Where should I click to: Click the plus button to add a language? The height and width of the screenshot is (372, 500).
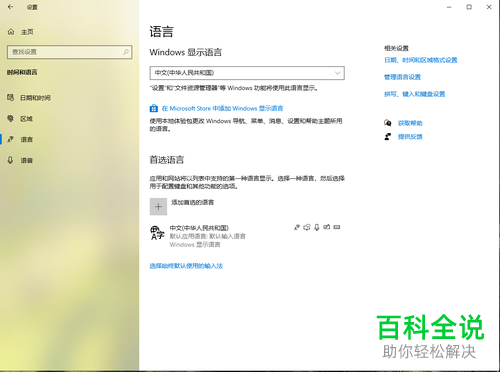click(158, 207)
